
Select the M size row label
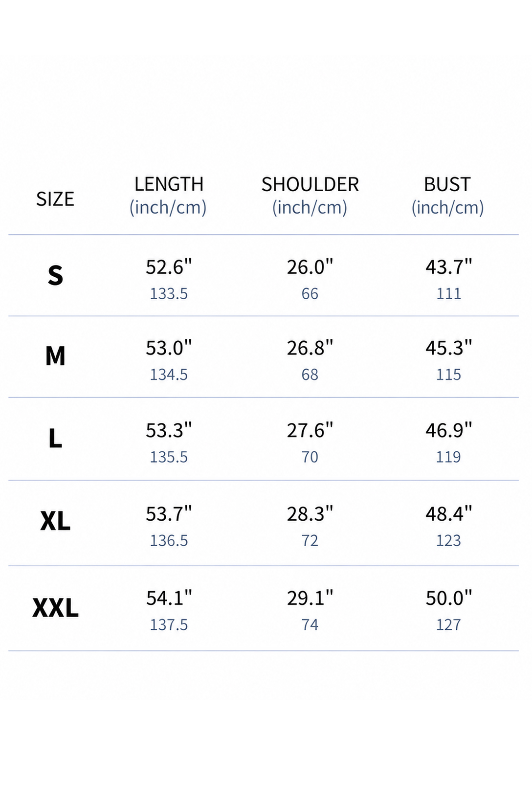[55, 356]
